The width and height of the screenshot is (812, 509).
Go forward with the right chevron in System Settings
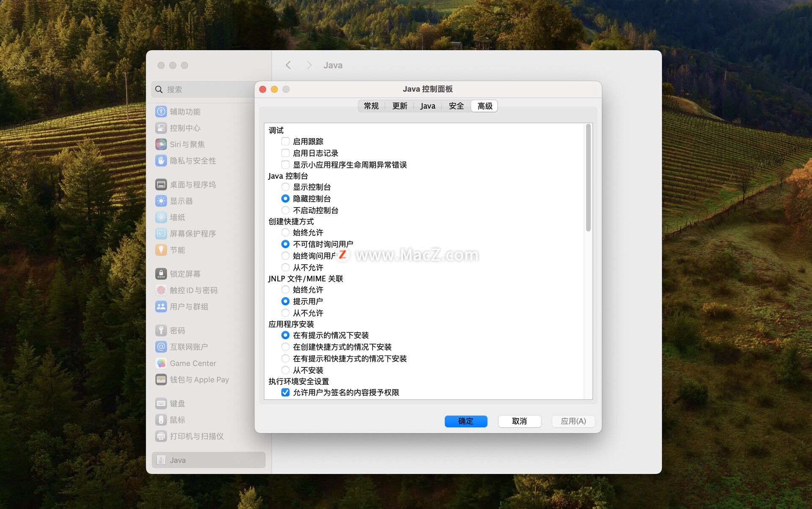[309, 65]
